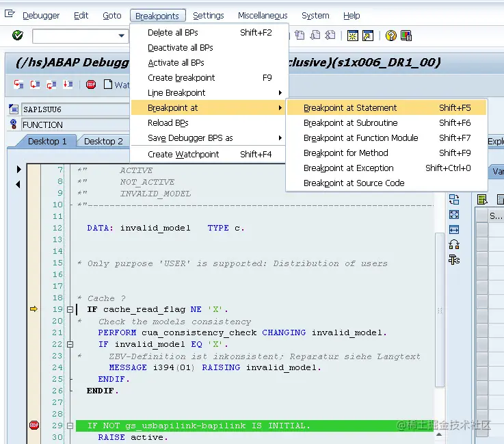Expand the Breakpoint at submenu entry

[x=209, y=107]
